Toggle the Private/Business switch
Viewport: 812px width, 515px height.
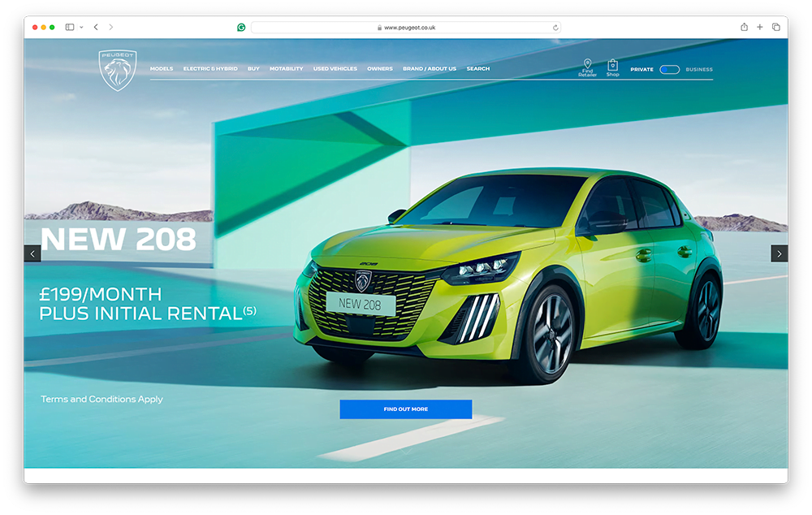pos(670,69)
